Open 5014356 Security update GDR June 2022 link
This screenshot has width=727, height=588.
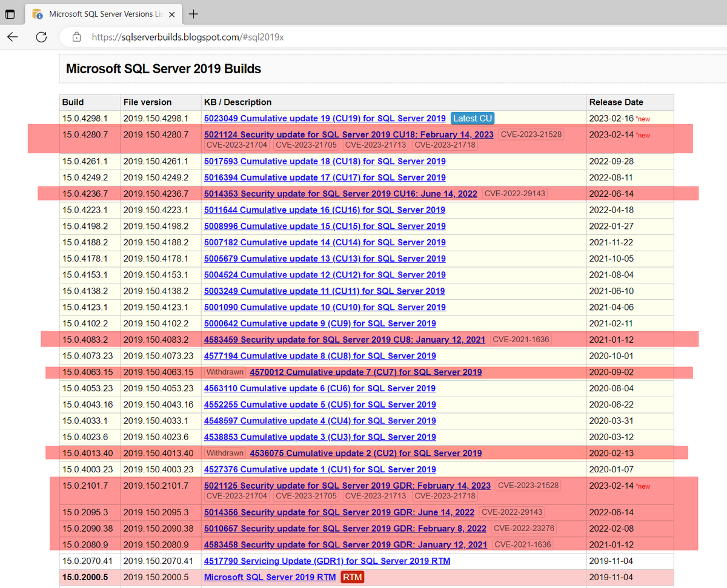339,512
